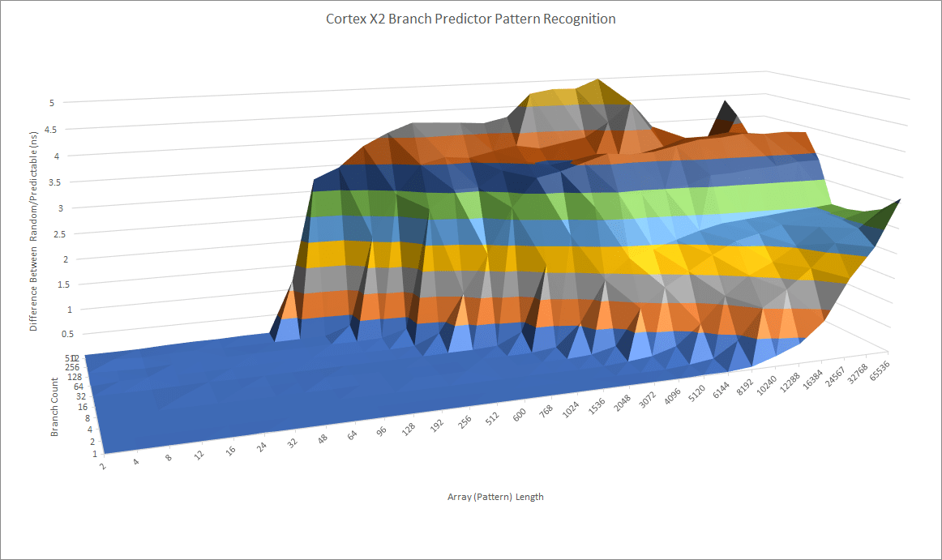Viewport: 942px width, 560px height.
Task: Select Branch Count axis label 32
Action: point(81,396)
